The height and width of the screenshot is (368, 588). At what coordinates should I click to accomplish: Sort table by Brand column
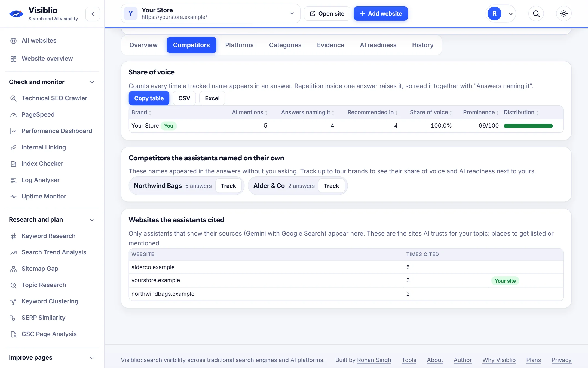click(141, 112)
